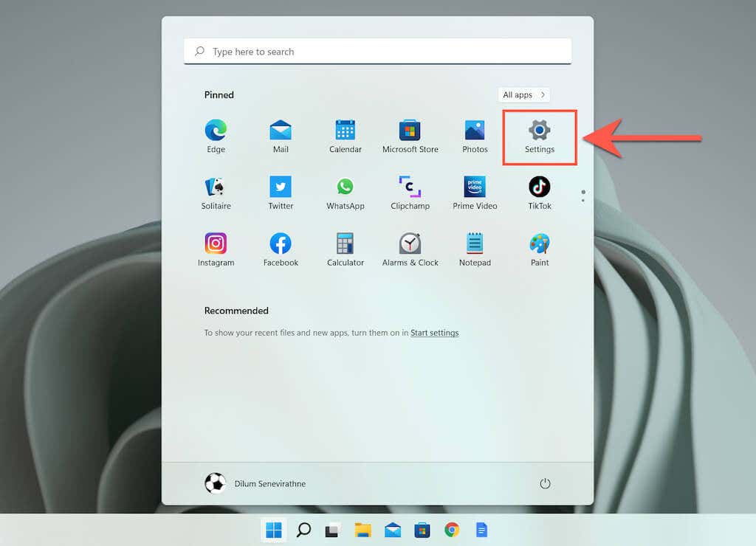Go to next pinned apps page dot
The height and width of the screenshot is (546, 756).
pos(583,200)
